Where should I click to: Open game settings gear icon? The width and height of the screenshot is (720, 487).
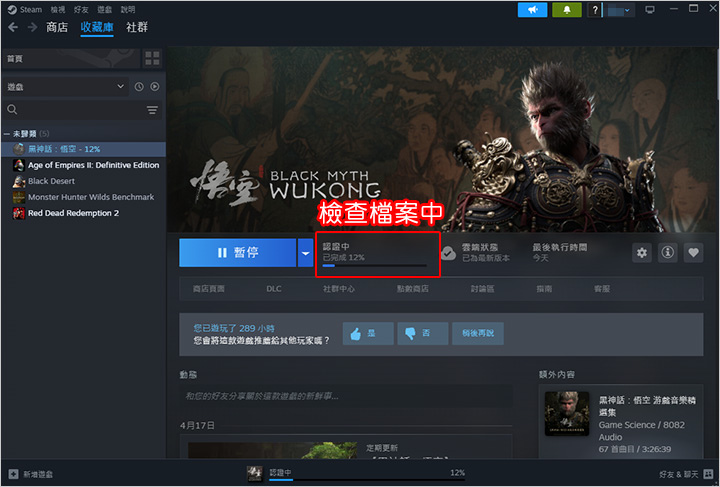(641, 252)
